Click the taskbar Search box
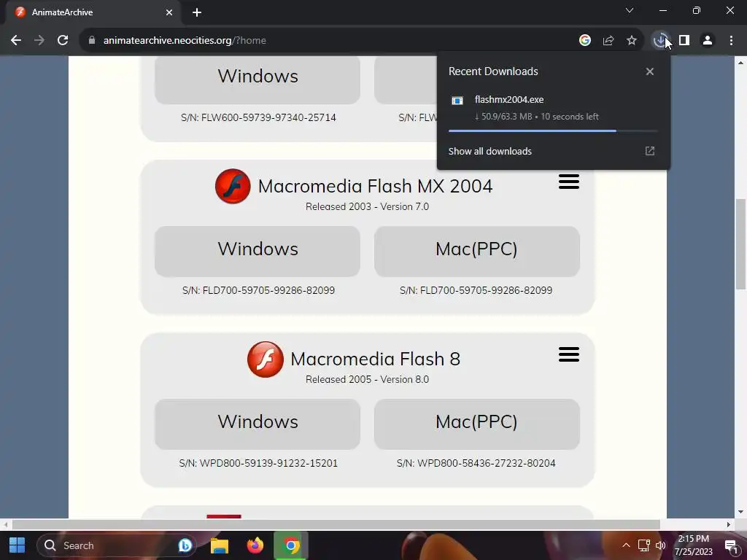The image size is (747, 560). (x=117, y=545)
